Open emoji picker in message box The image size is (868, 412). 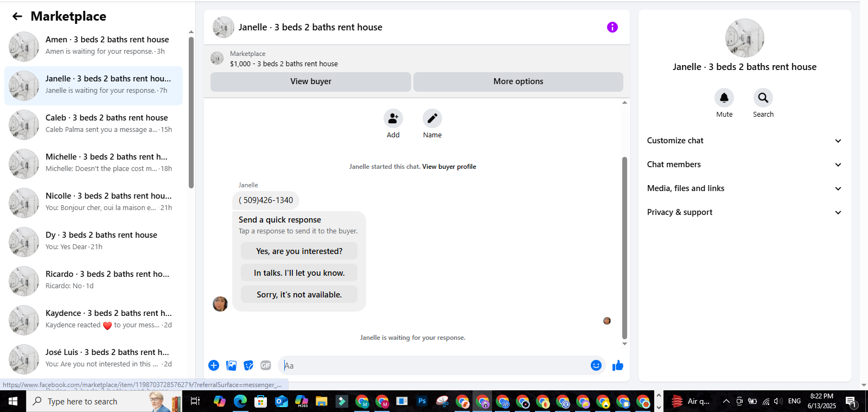(x=596, y=365)
